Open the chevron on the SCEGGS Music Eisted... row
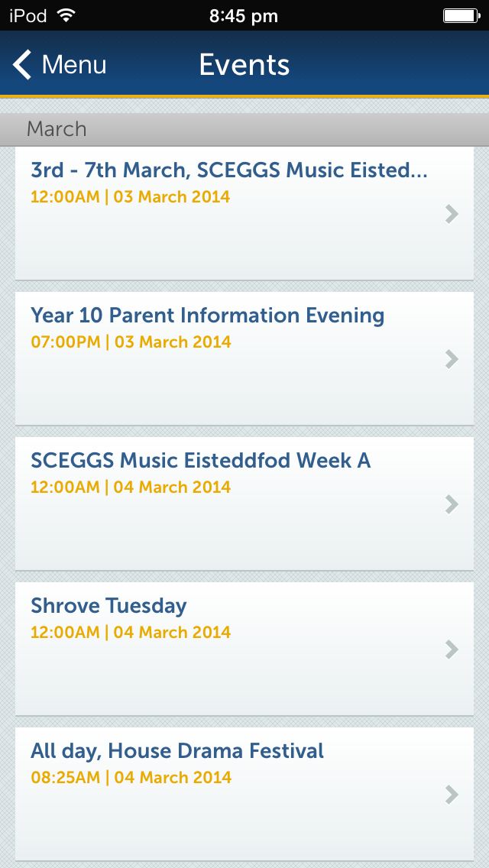 click(x=452, y=214)
